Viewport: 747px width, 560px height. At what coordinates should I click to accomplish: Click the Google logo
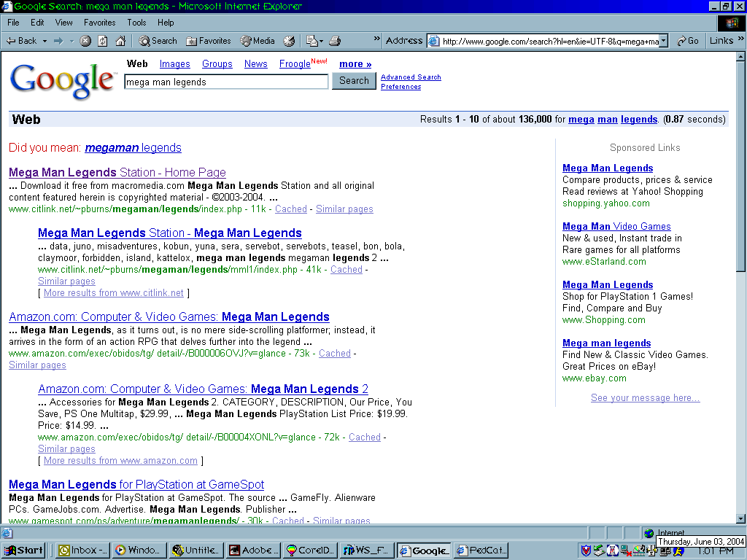pos(63,80)
